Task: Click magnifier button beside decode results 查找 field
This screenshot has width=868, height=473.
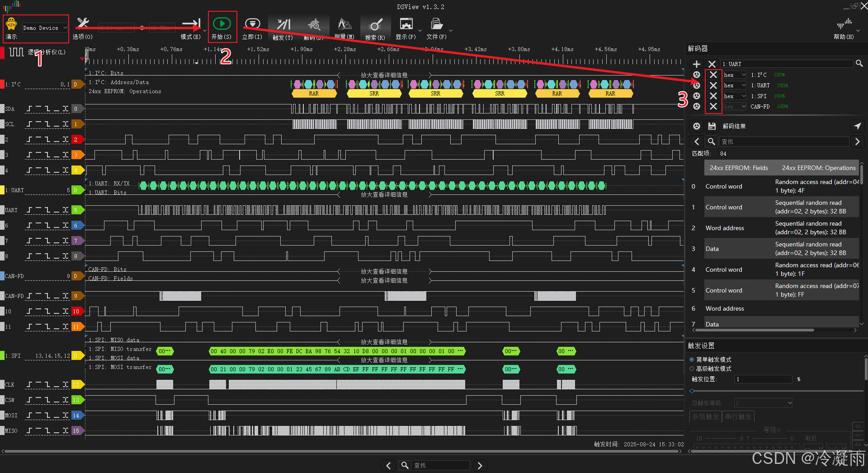Action: (x=711, y=142)
